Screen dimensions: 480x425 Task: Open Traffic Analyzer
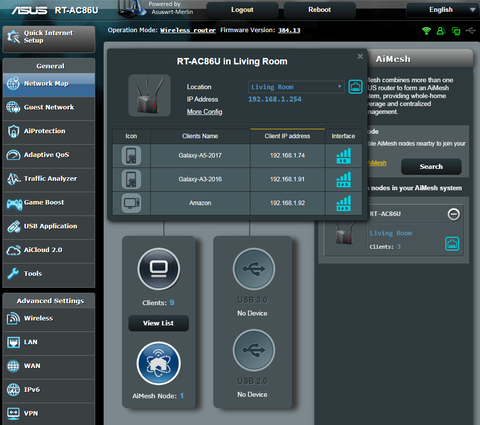coord(49,179)
